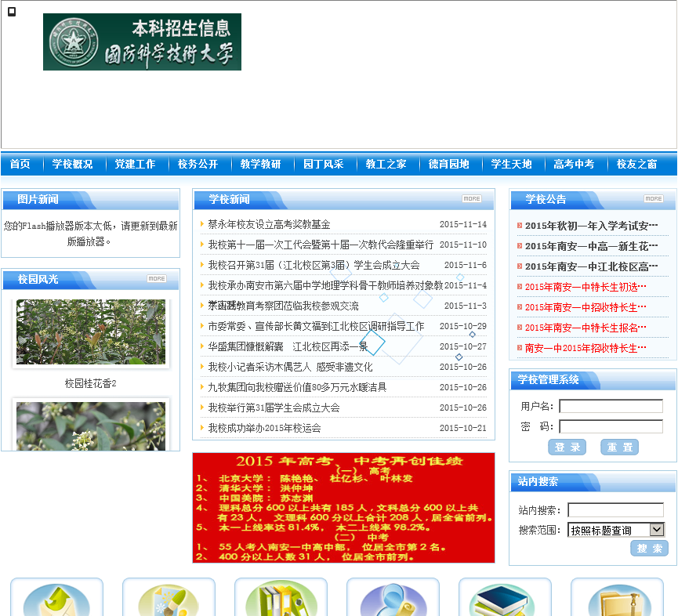The height and width of the screenshot is (616, 678).
Task: Click the paintbrush and palette icon
Action: [x=169, y=600]
